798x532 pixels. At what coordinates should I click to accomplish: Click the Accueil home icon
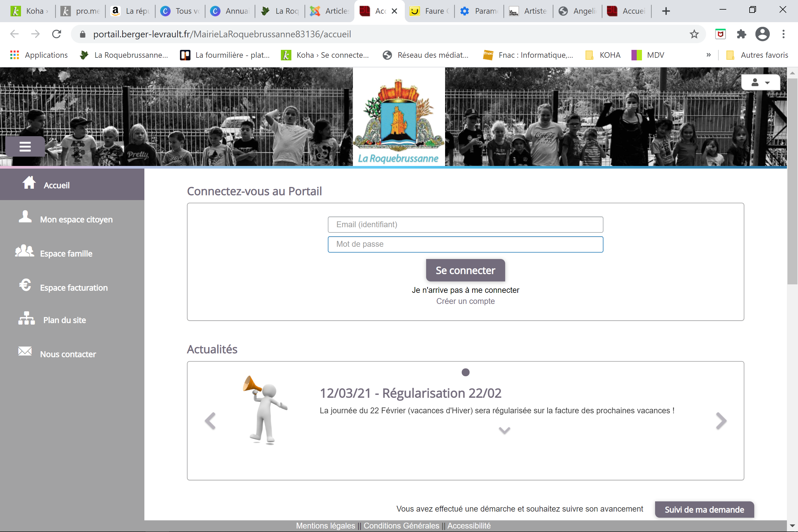coord(29,183)
